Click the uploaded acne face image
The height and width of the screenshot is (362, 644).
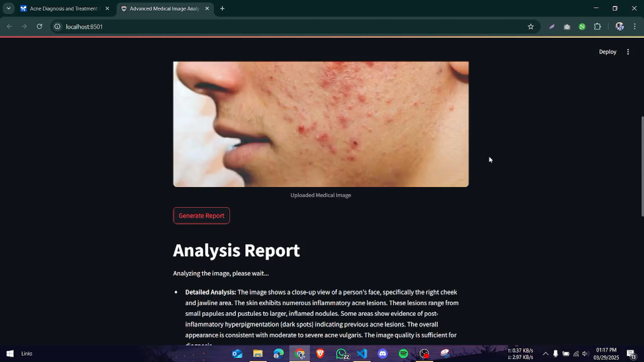[x=321, y=124]
